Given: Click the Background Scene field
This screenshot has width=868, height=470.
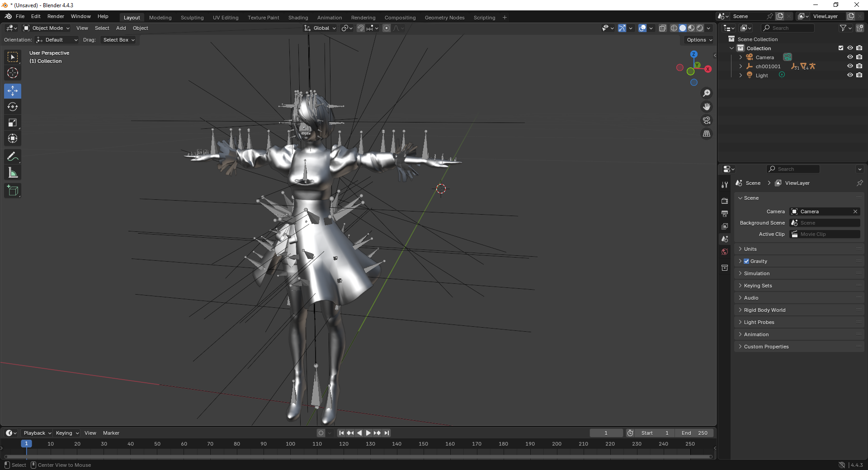Looking at the screenshot, I should (825, 223).
